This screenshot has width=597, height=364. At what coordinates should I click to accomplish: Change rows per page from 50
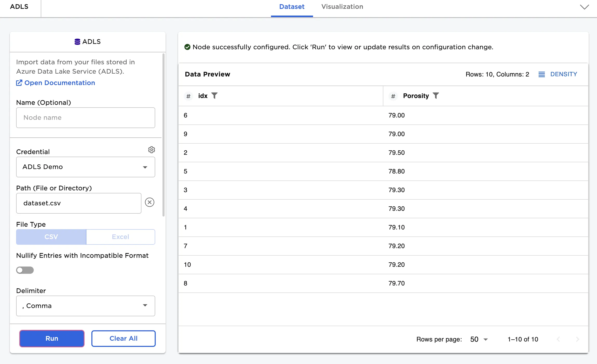(x=479, y=339)
